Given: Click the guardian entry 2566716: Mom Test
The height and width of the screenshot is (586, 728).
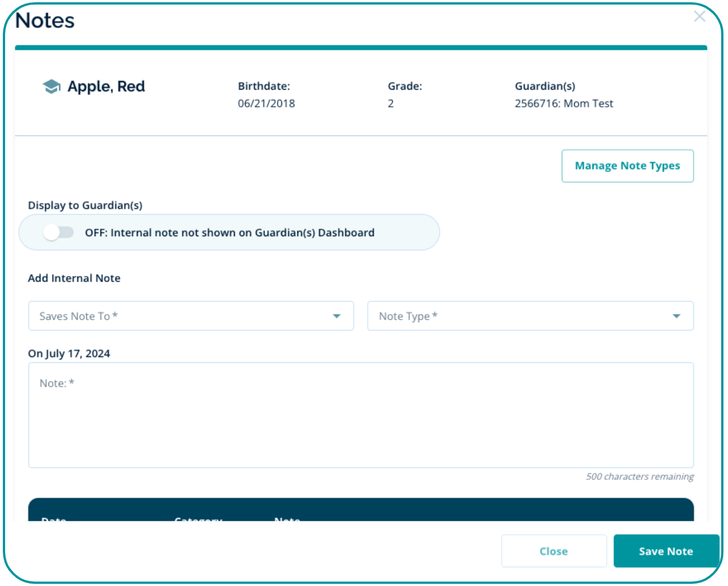Looking at the screenshot, I should tap(563, 103).
